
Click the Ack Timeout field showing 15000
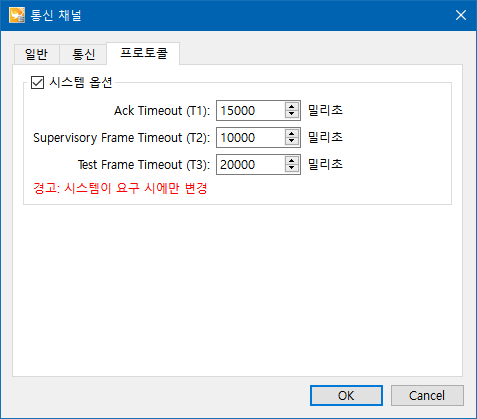pyautogui.click(x=251, y=110)
